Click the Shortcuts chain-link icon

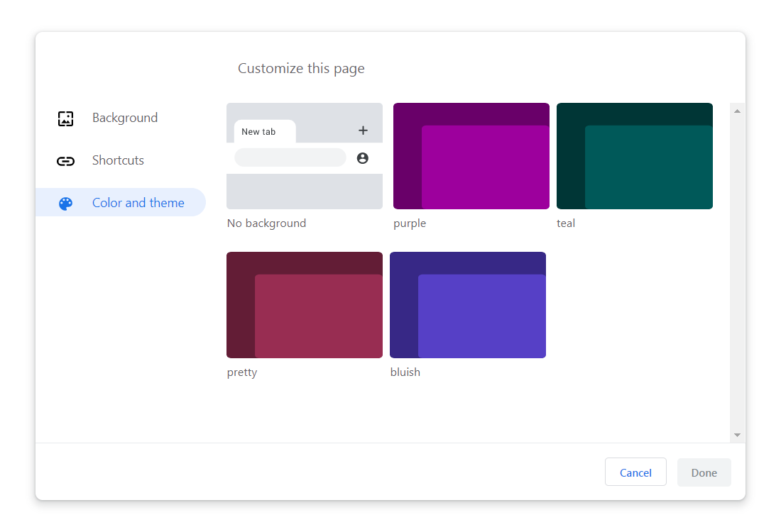click(65, 161)
